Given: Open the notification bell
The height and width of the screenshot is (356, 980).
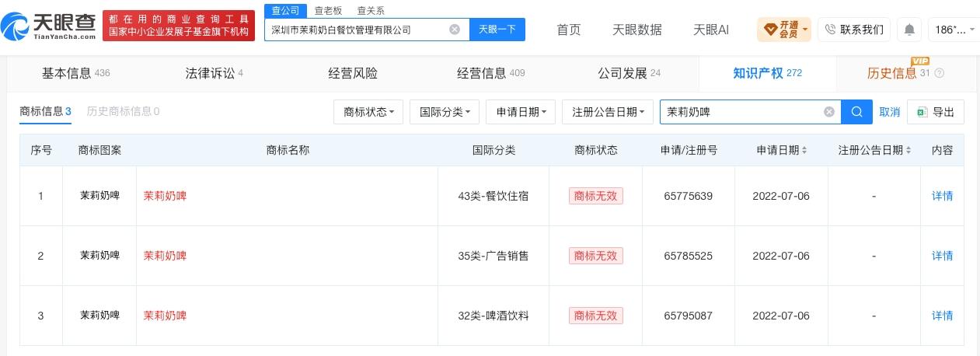Looking at the screenshot, I should coord(909,30).
